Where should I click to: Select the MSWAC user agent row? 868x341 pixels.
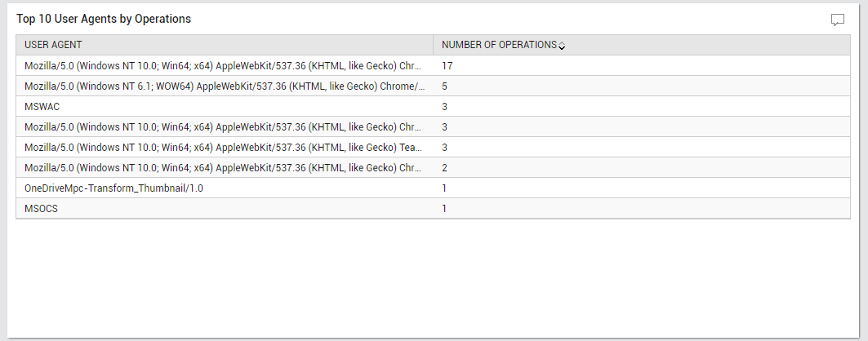pos(433,106)
